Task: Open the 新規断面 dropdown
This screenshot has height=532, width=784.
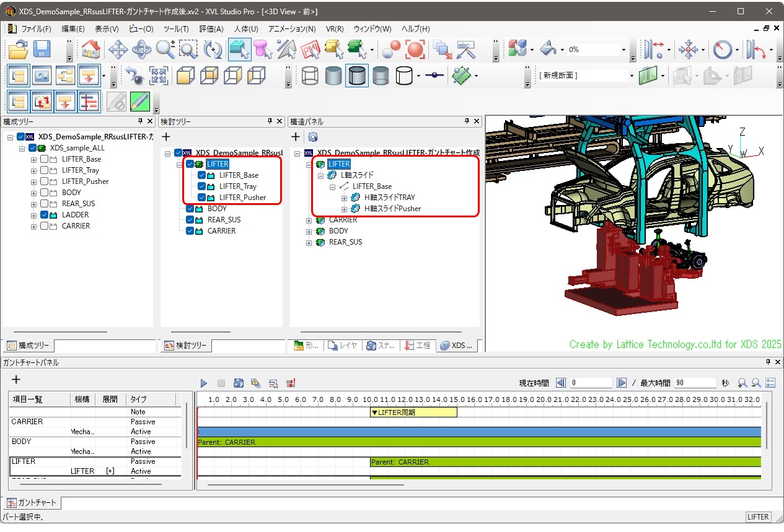Action: click(x=632, y=76)
